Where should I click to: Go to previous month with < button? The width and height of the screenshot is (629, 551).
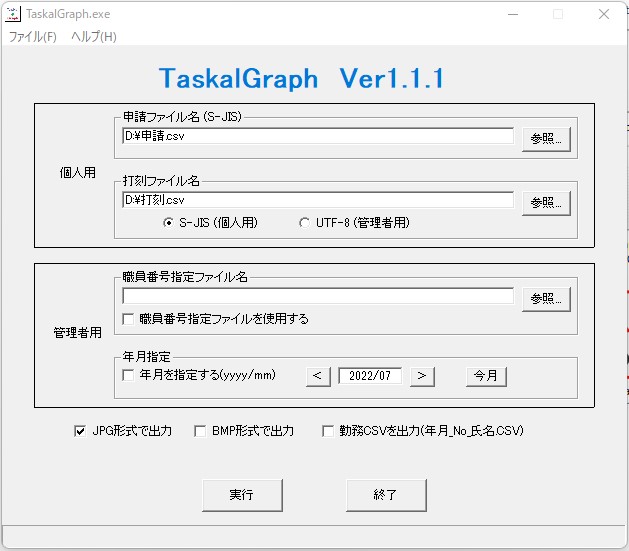[x=318, y=376]
